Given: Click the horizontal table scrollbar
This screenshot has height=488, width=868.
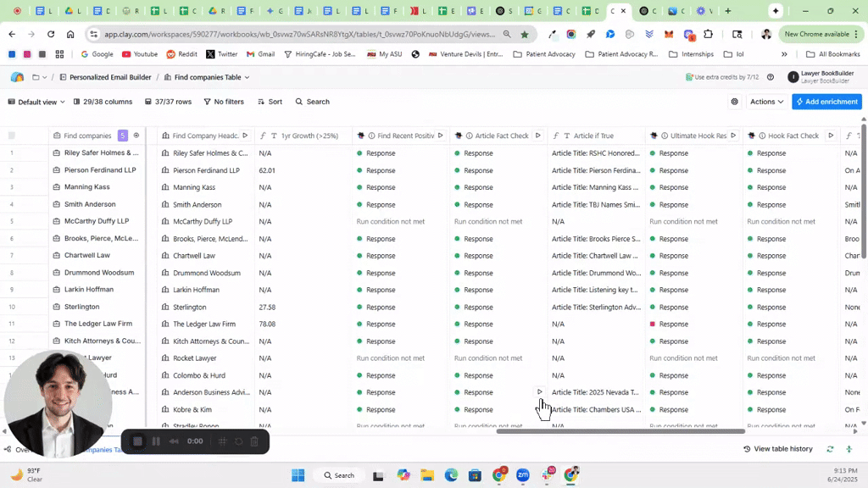Looking at the screenshot, I should pyautogui.click(x=620, y=431).
